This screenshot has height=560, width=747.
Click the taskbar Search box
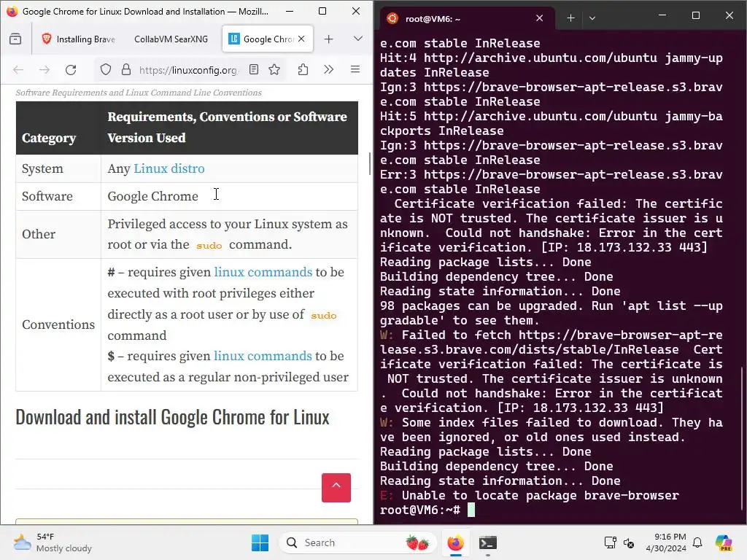point(357,542)
